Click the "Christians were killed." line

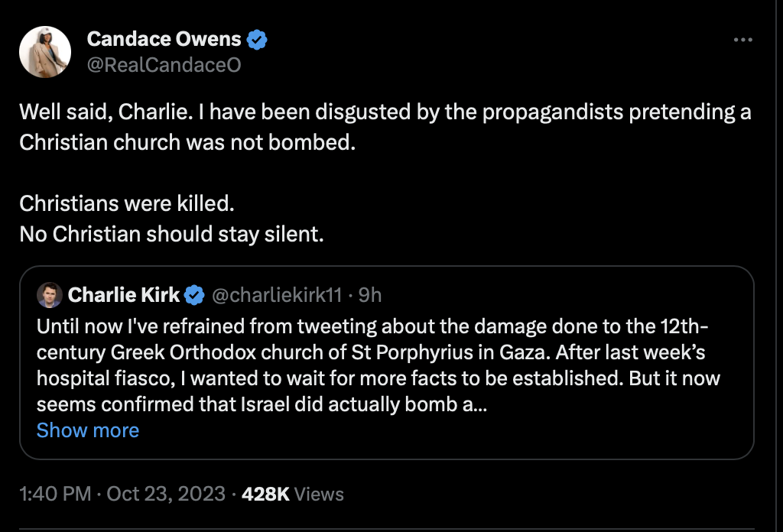coord(126,203)
